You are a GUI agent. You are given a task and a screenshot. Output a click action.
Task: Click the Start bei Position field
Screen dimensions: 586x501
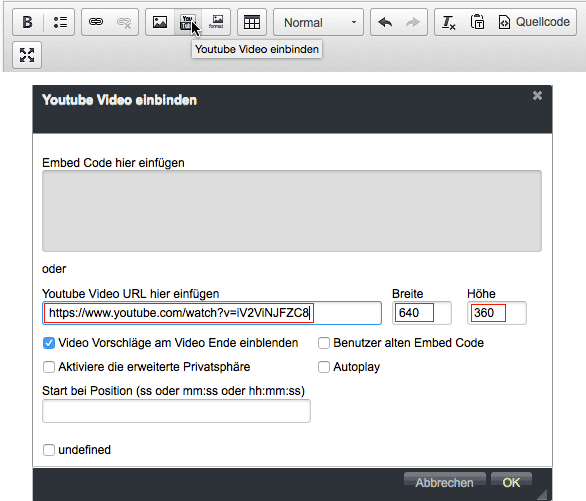tap(176, 411)
